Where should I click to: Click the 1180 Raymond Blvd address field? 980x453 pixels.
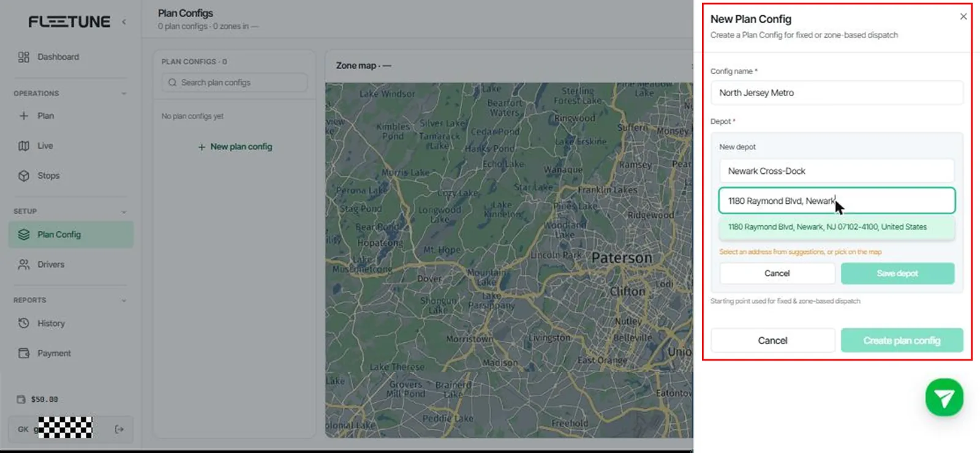(837, 201)
